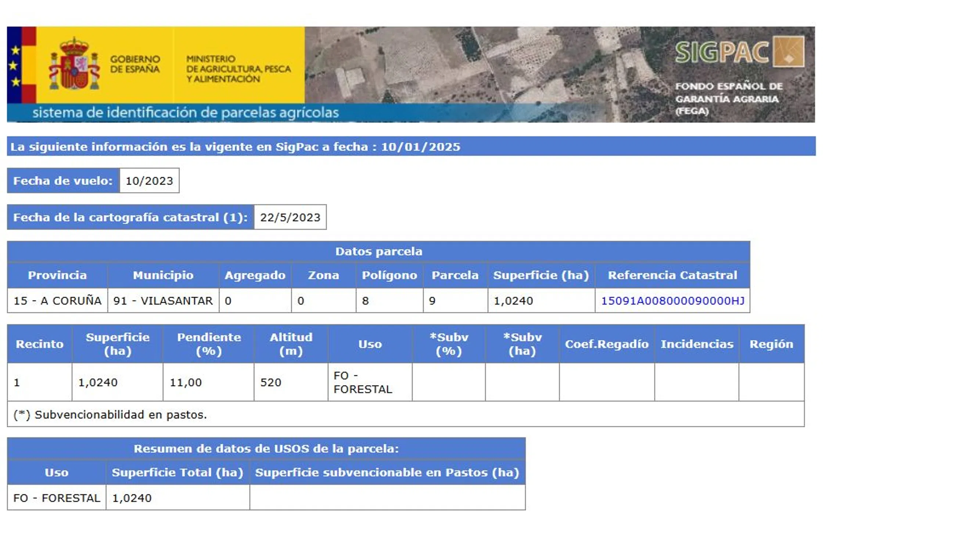Click the Referencia Catastral column header
This screenshot has height=551, width=980.
click(x=672, y=275)
